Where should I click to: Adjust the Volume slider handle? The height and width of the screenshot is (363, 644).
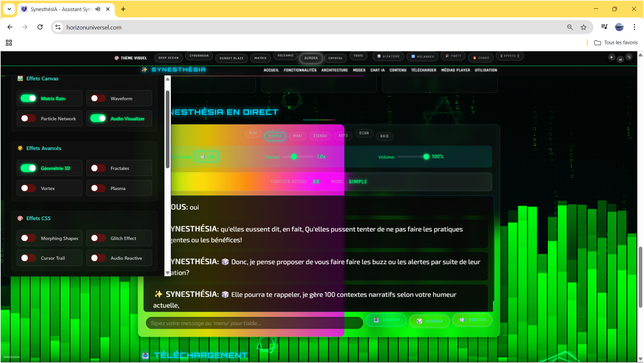coord(426,157)
